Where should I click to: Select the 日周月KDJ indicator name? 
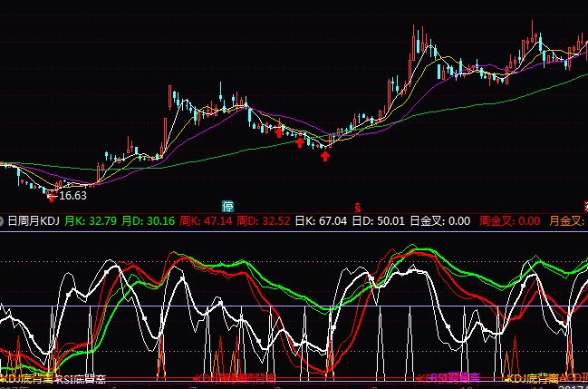(33, 220)
